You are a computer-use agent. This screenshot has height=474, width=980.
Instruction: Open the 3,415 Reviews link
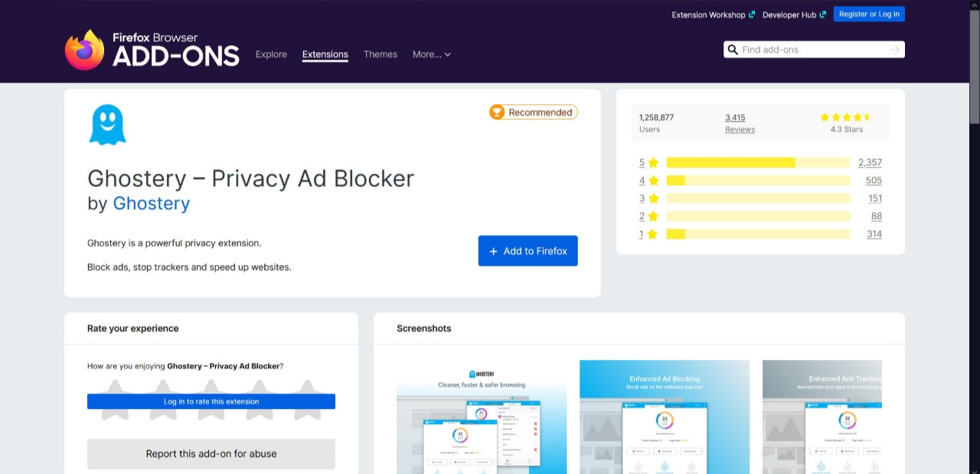click(x=735, y=117)
